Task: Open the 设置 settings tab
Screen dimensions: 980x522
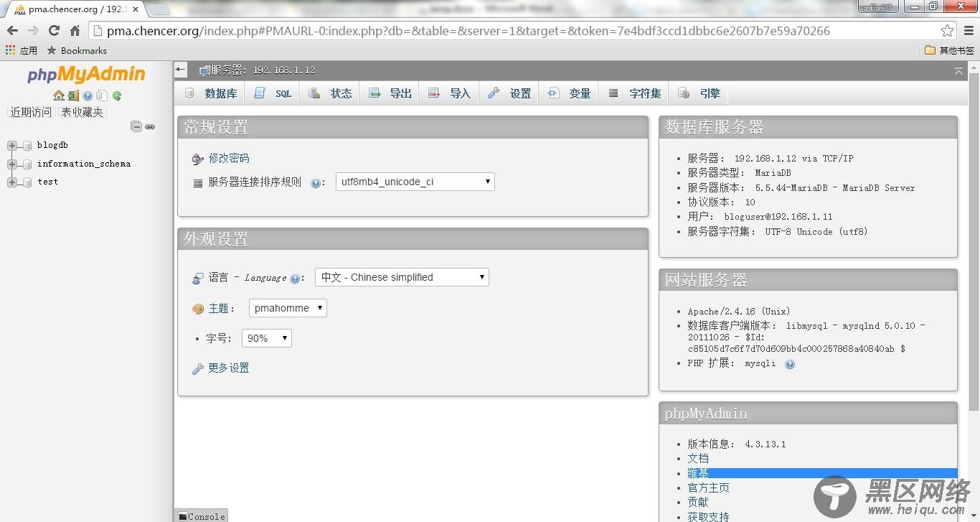Action: point(509,93)
